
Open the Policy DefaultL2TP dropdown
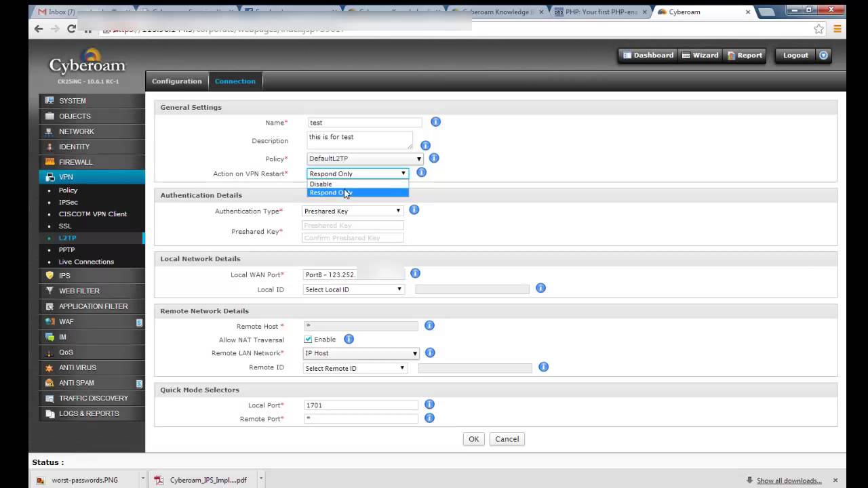[365, 159]
